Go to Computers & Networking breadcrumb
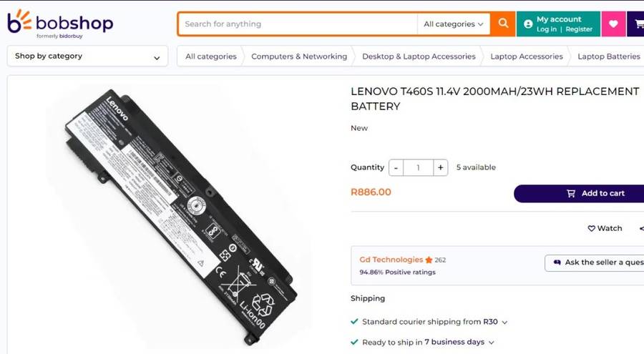The image size is (644, 354). pyautogui.click(x=298, y=56)
